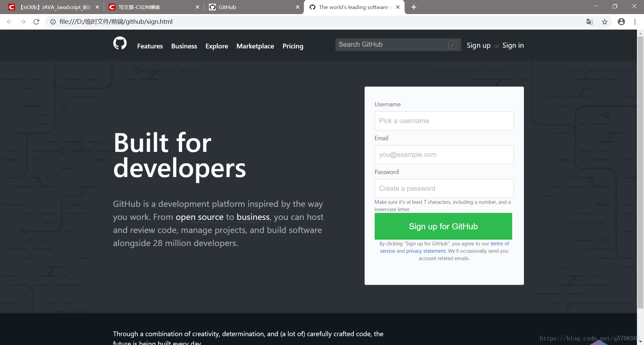This screenshot has height=345, width=644.
Task: Restore down the browser window
Action: (615, 6)
